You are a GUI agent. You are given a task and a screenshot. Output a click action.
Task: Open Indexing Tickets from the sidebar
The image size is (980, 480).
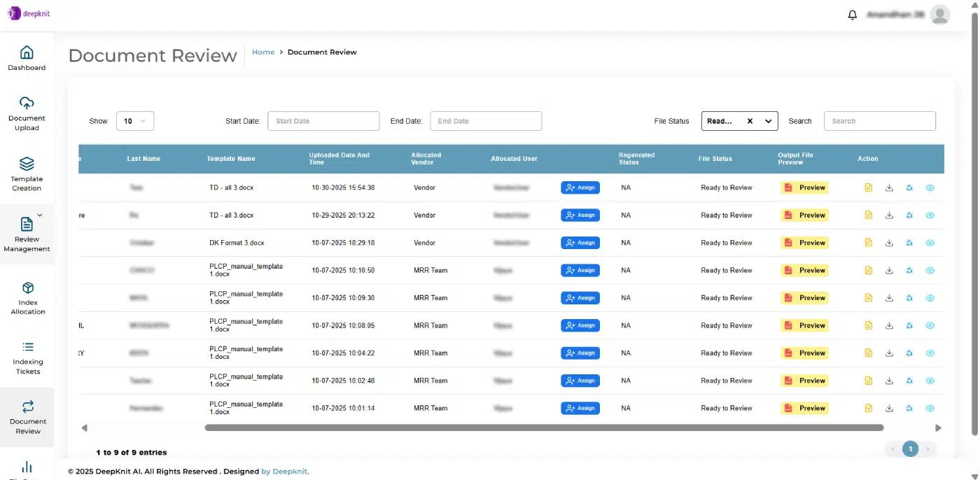point(27,359)
